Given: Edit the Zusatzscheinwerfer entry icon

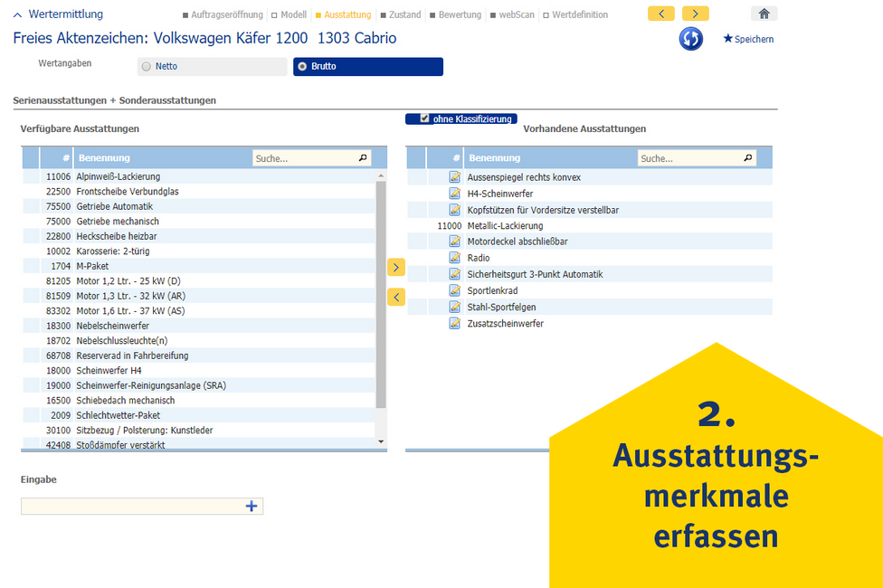Looking at the screenshot, I should (x=454, y=323).
